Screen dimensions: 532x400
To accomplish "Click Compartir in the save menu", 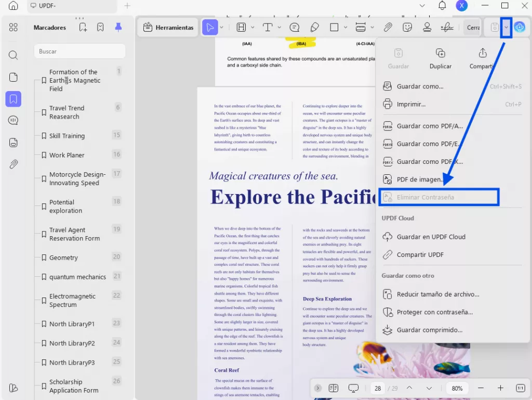I will click(x=482, y=59).
